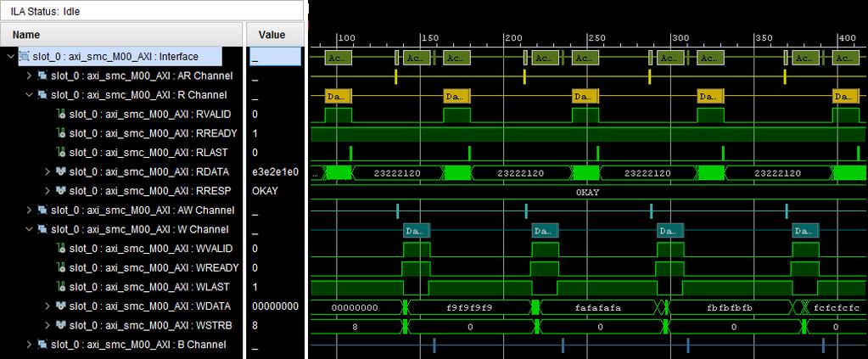
Task: Expand the RDATA bus signal
Action: pos(48,171)
